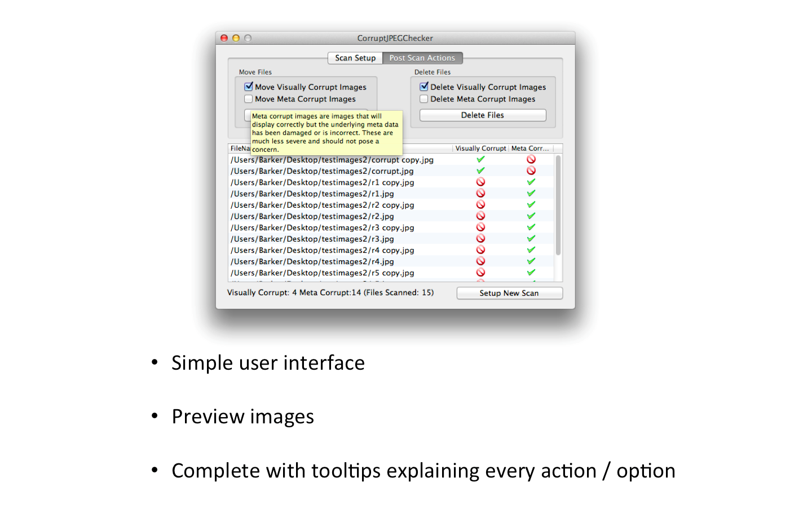
Task: Sort by the Visually Corrupt column header
Action: coord(480,148)
